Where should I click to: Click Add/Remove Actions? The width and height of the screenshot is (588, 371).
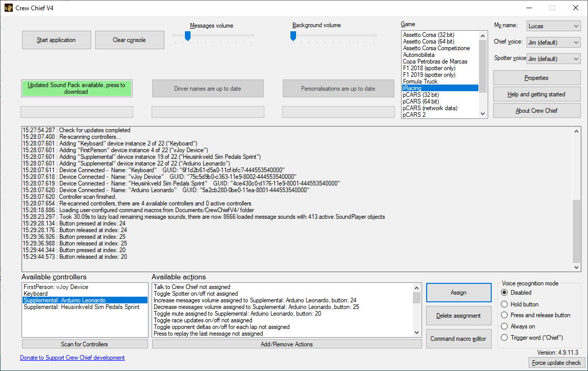click(287, 344)
